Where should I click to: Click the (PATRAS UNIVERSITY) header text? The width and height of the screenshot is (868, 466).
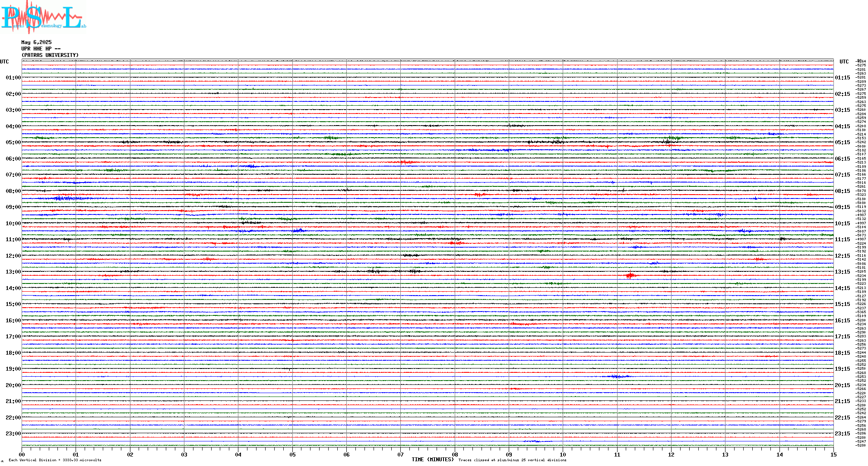(50, 55)
